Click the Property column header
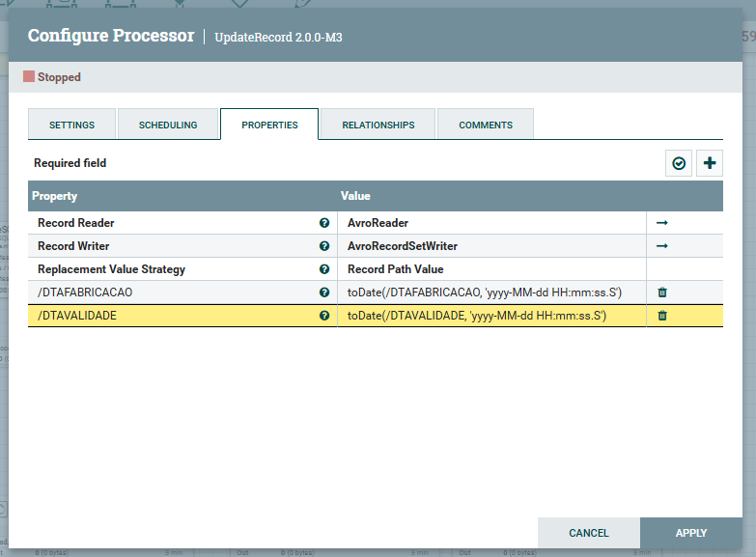The height and width of the screenshot is (557, 756). tap(54, 196)
